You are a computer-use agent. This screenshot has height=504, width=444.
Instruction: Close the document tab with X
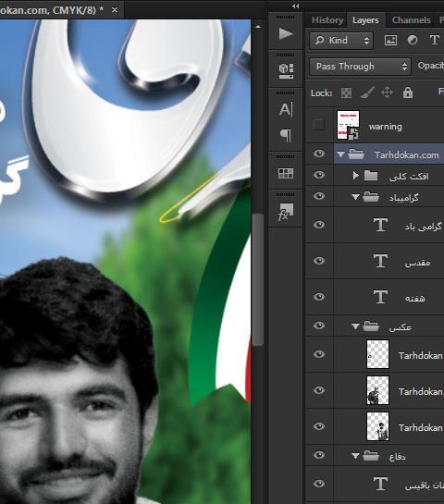114,10
